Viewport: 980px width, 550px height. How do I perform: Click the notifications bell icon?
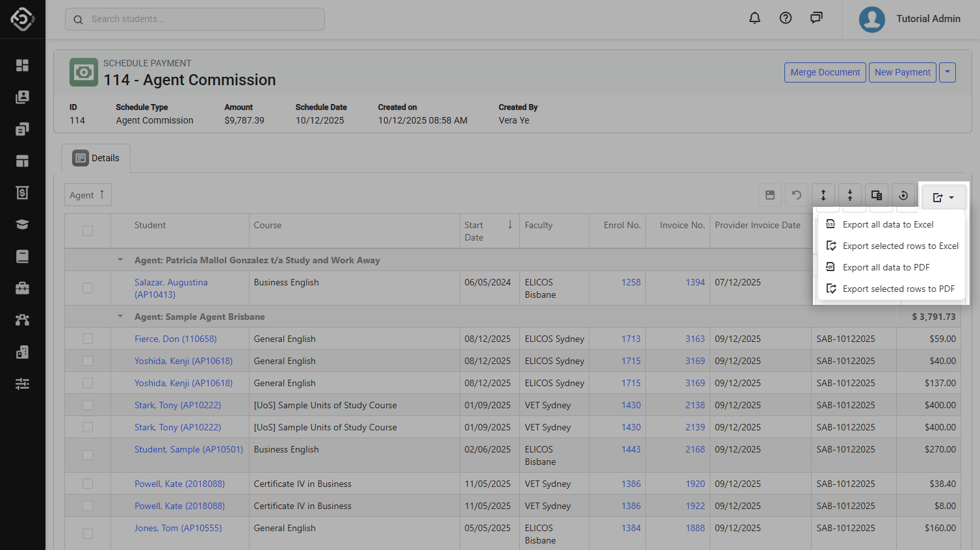pyautogui.click(x=754, y=18)
